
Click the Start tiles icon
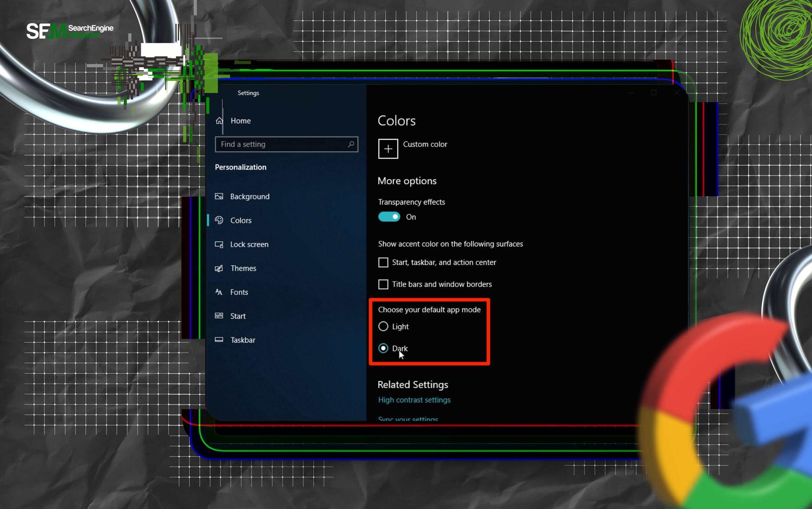pos(219,316)
